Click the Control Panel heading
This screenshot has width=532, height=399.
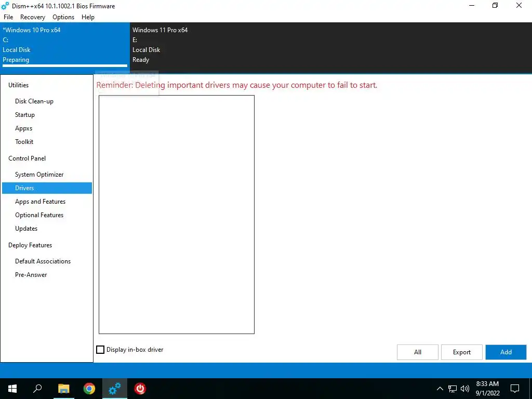[x=27, y=158]
